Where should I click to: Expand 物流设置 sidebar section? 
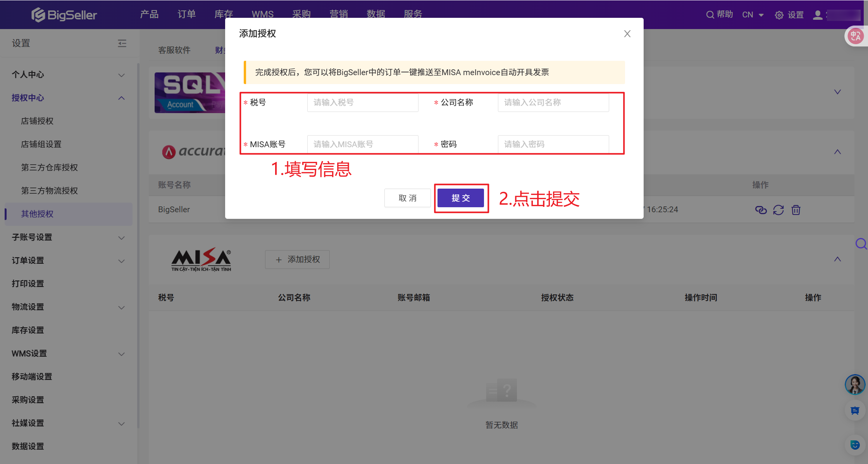click(121, 307)
